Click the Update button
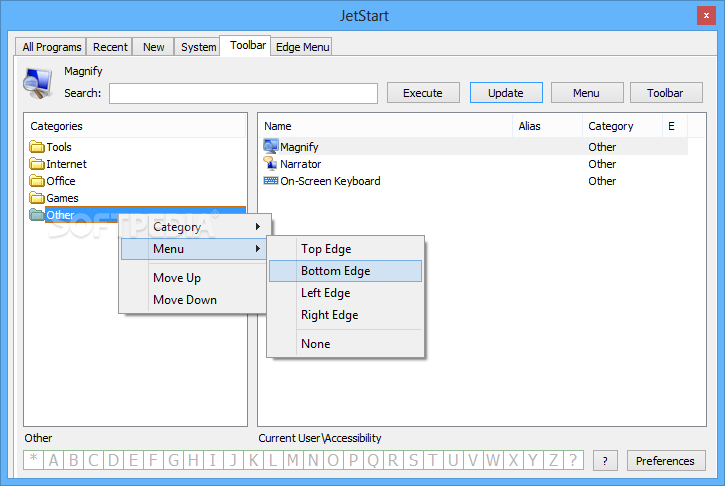 [506, 93]
